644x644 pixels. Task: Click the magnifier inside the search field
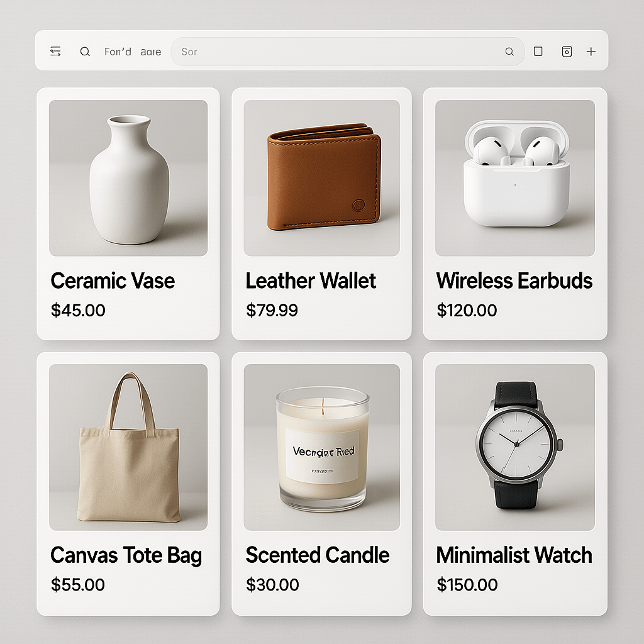point(509,52)
